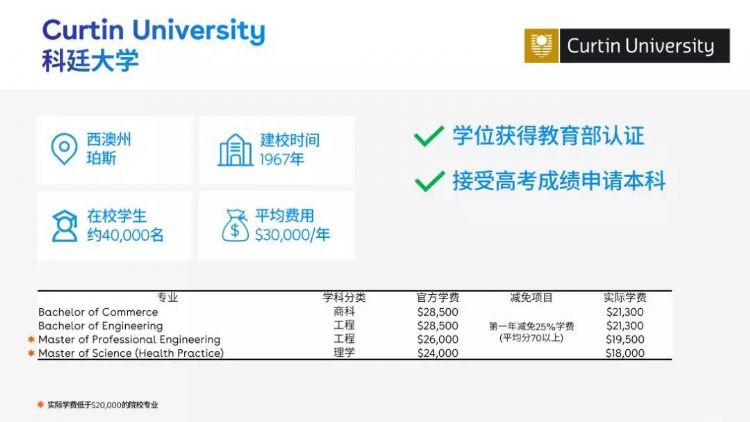Click the footnote text 实际学费低于$20,000的院校专业
The height and width of the screenshot is (422, 750).
tap(102, 405)
